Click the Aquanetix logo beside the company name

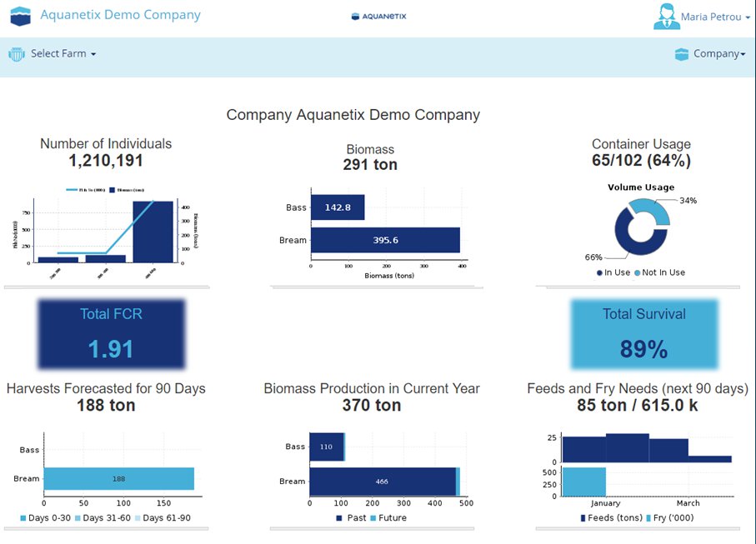click(x=20, y=17)
